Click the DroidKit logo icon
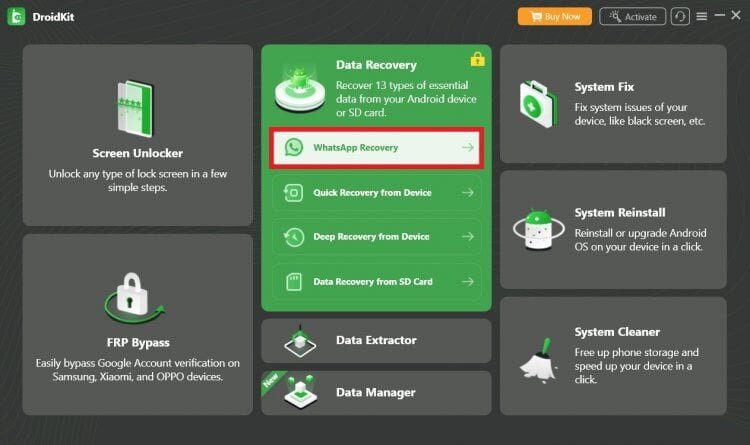This screenshot has height=445, width=750. click(16, 17)
